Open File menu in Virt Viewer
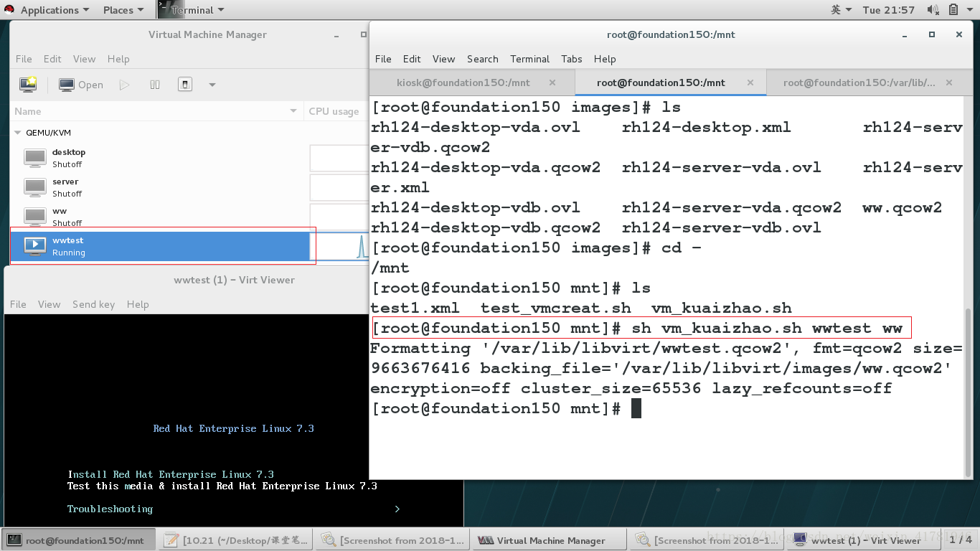The height and width of the screenshot is (551, 980). (x=18, y=304)
